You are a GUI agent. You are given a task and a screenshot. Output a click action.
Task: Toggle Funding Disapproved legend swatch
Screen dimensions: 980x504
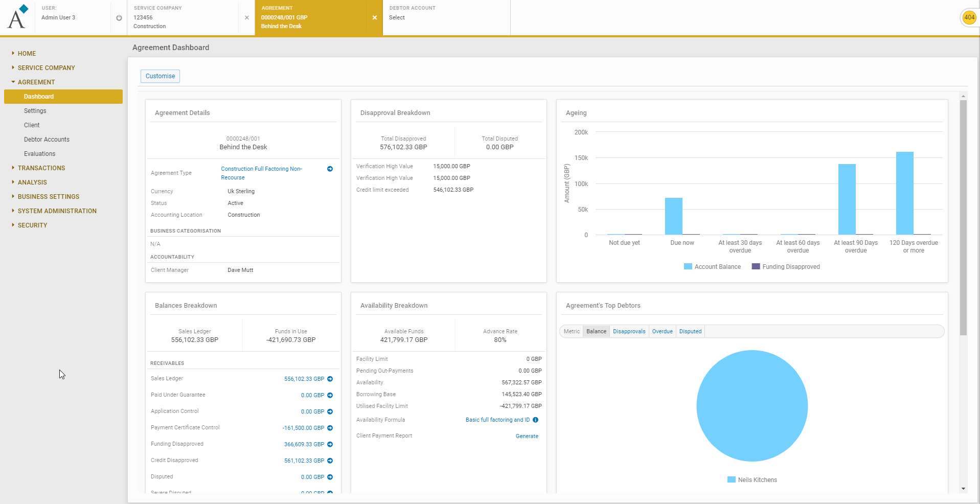pos(756,266)
